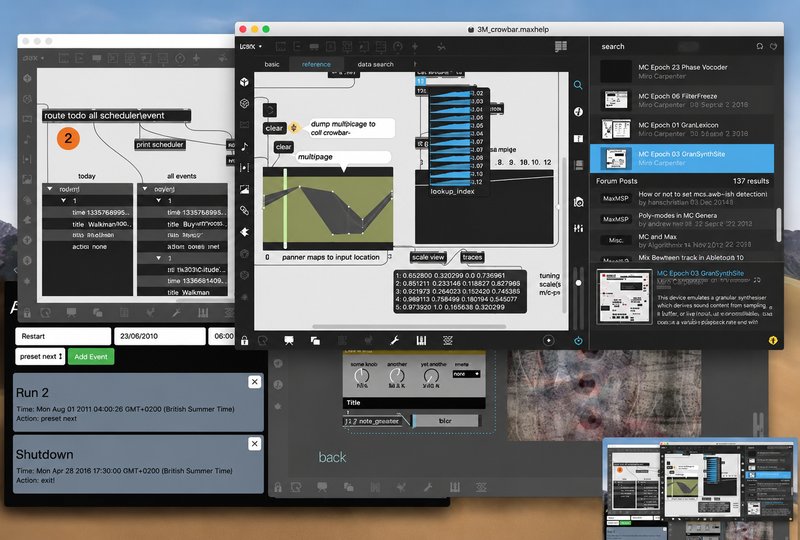This screenshot has height=540, width=800.
Task: Collapse item 1 under all events dictionary view
Action: 159,201
